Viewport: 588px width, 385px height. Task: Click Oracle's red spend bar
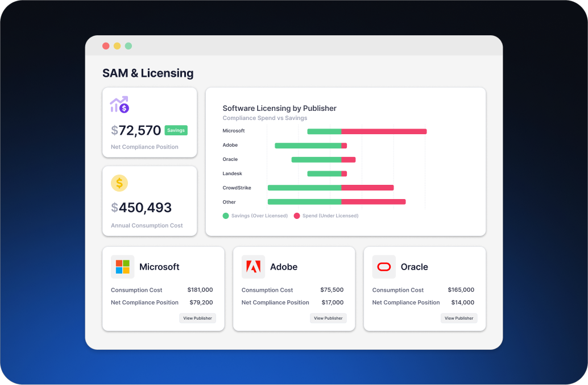click(349, 160)
